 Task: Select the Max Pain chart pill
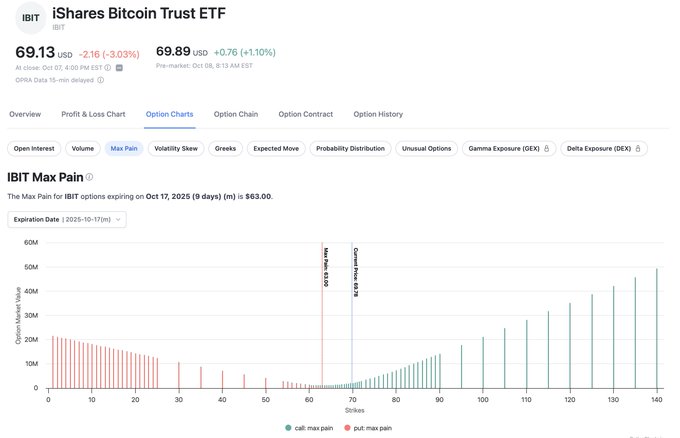pyautogui.click(x=124, y=148)
